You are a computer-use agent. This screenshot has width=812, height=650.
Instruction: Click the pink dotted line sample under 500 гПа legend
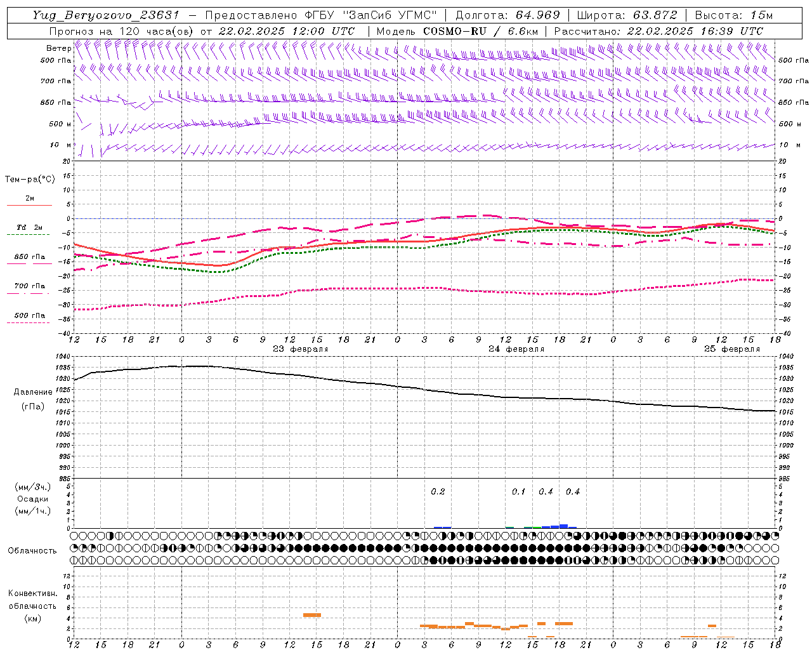(x=28, y=323)
